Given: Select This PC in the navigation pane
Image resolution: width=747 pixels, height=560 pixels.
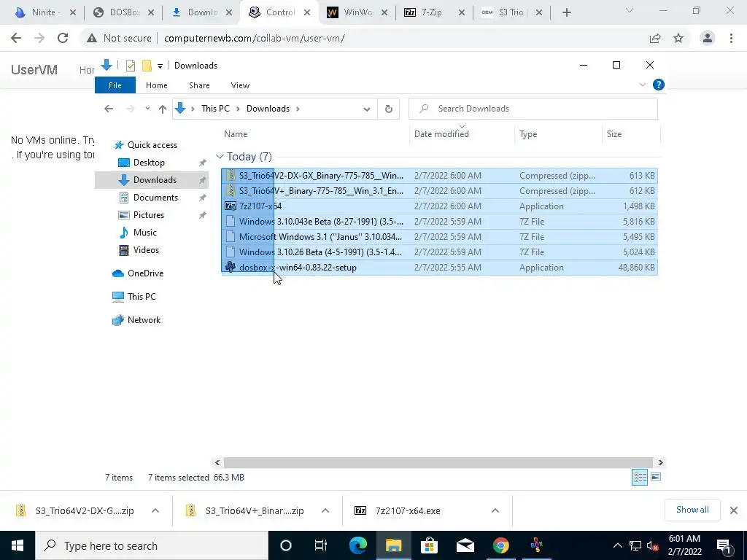Looking at the screenshot, I should coord(142,297).
